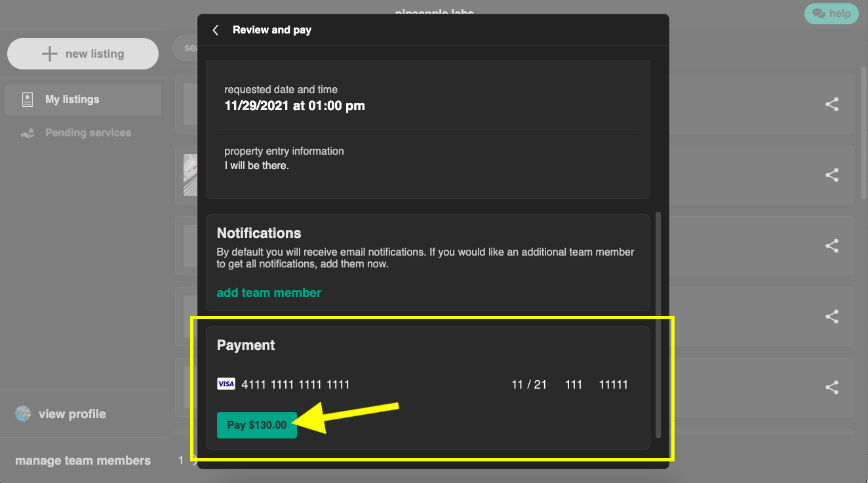
Task: Click share icon on the third listing row
Action: pyautogui.click(x=831, y=246)
